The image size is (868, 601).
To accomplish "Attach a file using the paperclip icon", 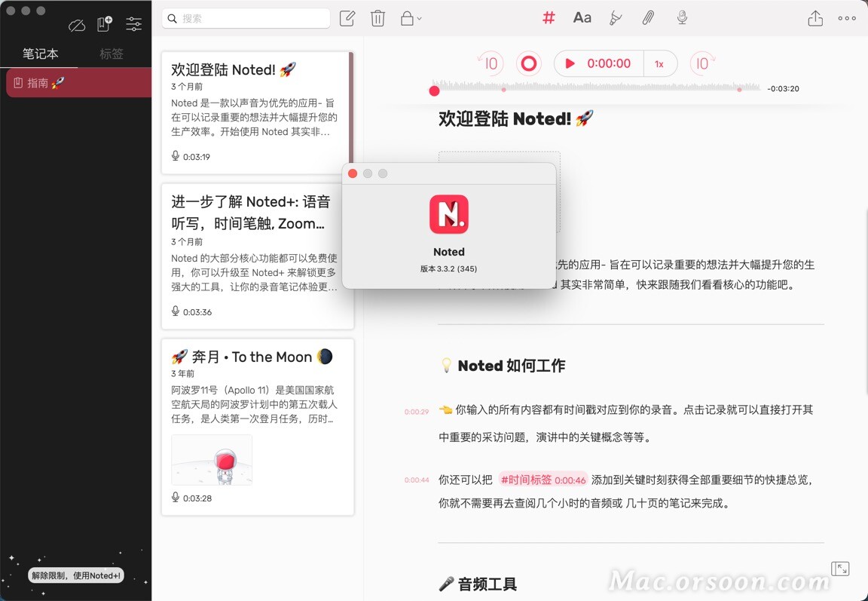I will pyautogui.click(x=648, y=17).
